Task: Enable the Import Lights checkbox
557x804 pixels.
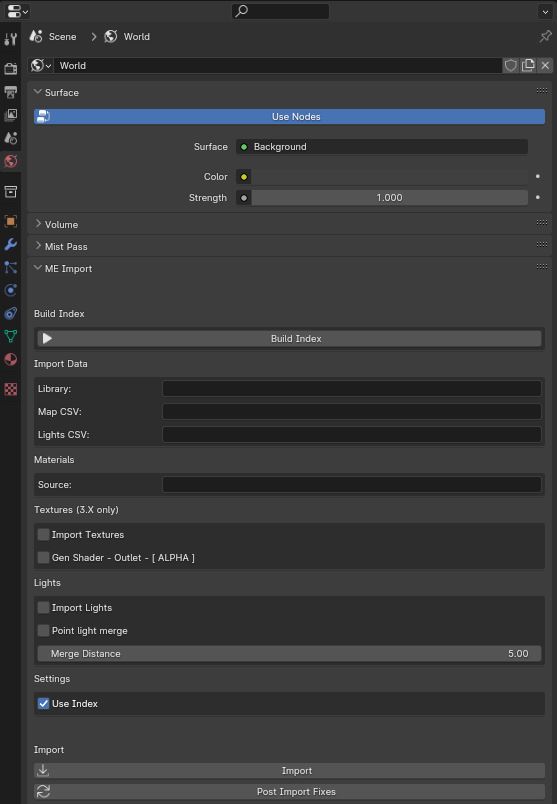Action: click(x=44, y=608)
